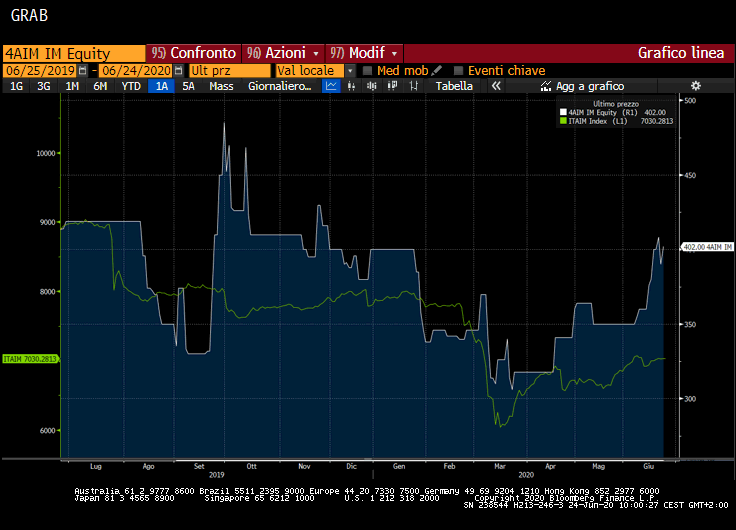Open the Tabella view
This screenshot has height=530, width=736.
click(454, 86)
